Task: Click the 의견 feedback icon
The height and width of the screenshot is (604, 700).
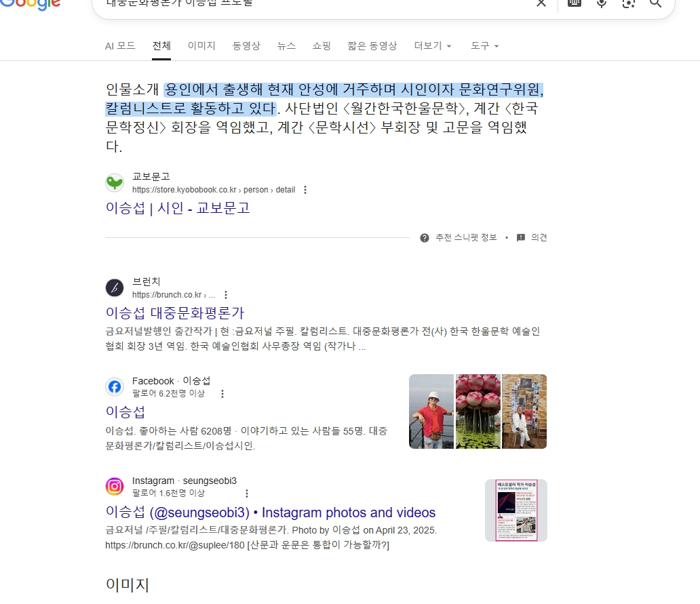Action: [521, 238]
